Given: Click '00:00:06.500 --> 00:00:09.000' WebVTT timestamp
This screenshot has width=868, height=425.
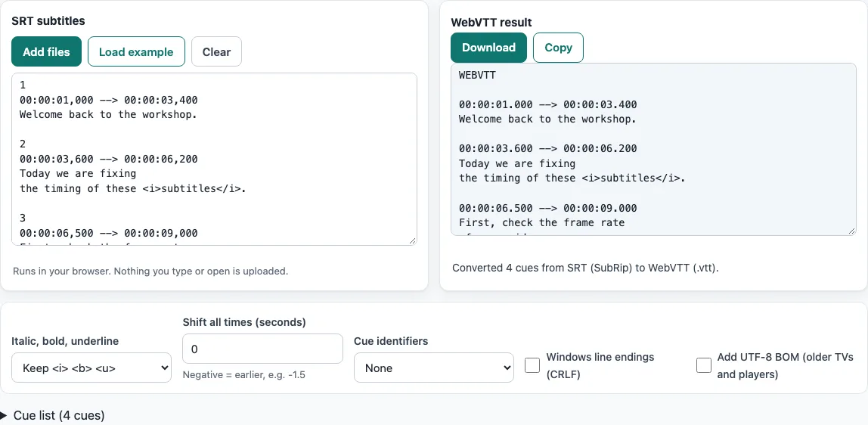Looking at the screenshot, I should click(x=548, y=208).
